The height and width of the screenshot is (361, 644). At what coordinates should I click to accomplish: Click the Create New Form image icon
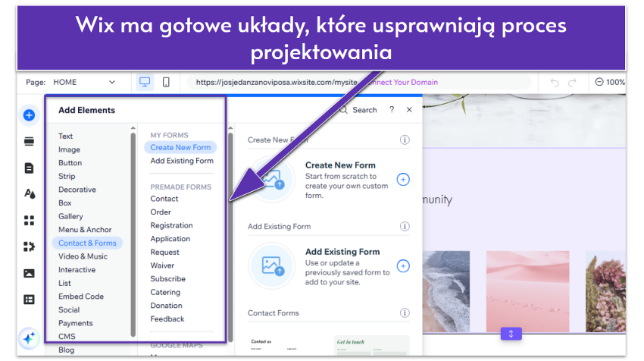tap(272, 179)
